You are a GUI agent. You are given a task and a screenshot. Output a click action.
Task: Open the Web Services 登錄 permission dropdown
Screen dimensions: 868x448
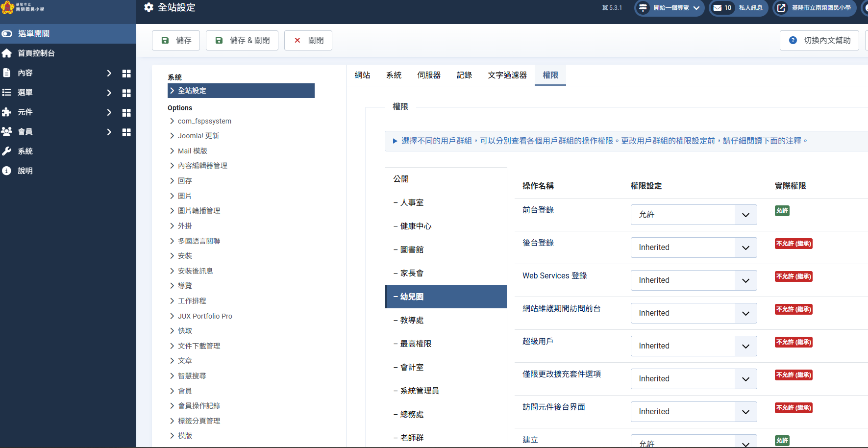[x=694, y=280]
